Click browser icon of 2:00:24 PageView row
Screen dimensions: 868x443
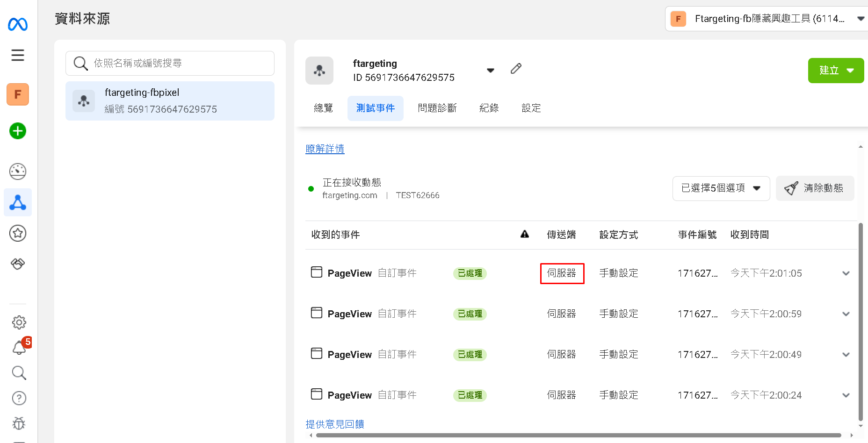317,394
